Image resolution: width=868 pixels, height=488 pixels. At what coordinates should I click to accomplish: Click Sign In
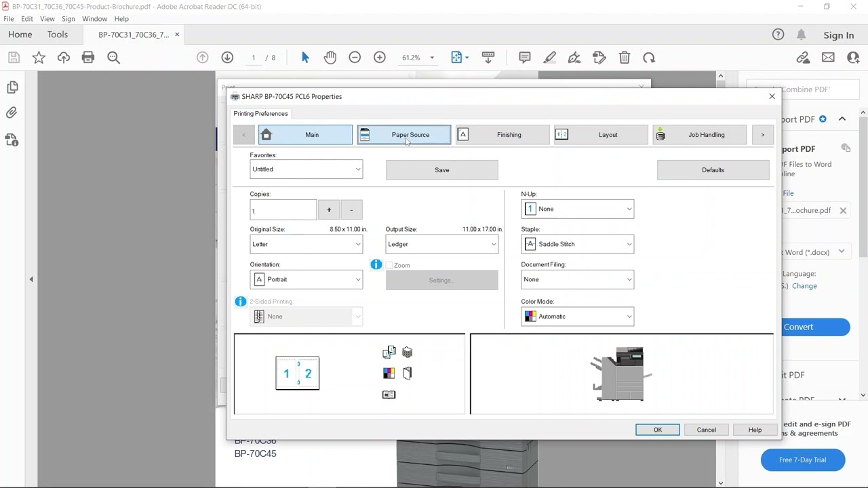point(839,35)
